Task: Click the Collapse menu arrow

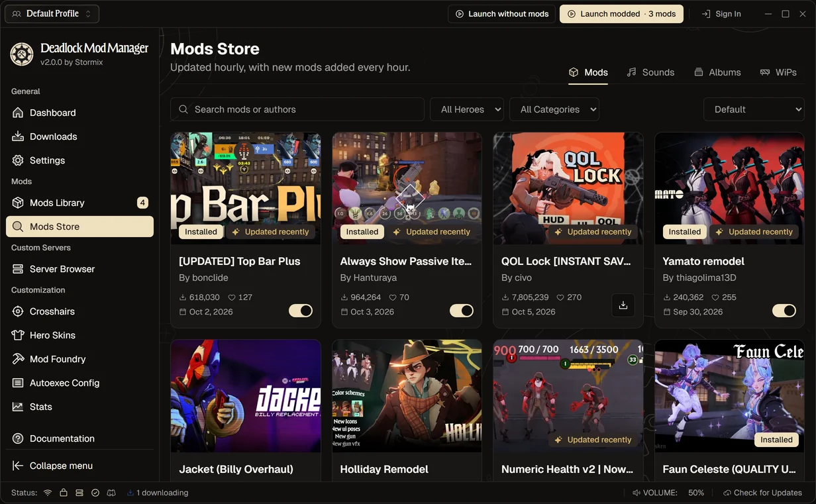Action: [18, 466]
